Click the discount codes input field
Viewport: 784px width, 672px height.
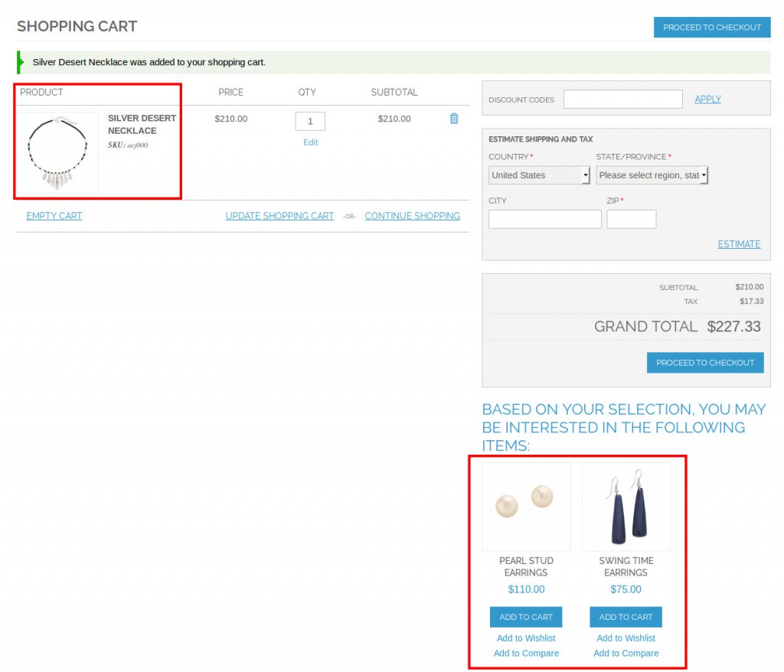click(622, 99)
